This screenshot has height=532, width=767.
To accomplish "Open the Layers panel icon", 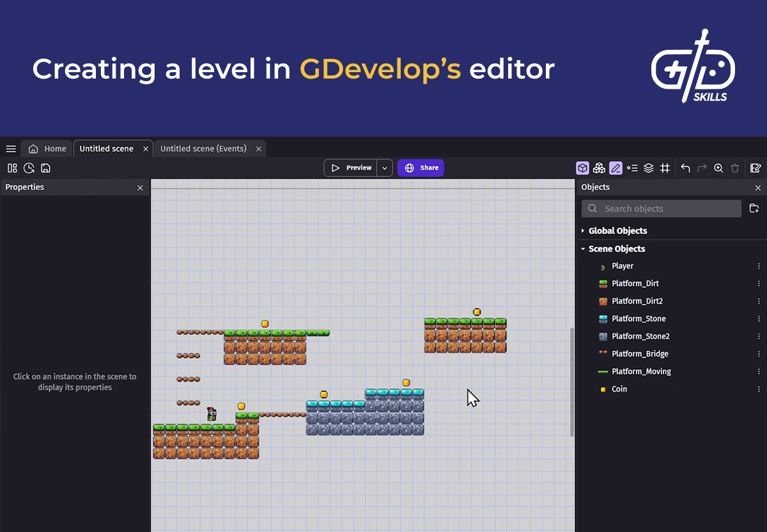I will pyautogui.click(x=649, y=167).
